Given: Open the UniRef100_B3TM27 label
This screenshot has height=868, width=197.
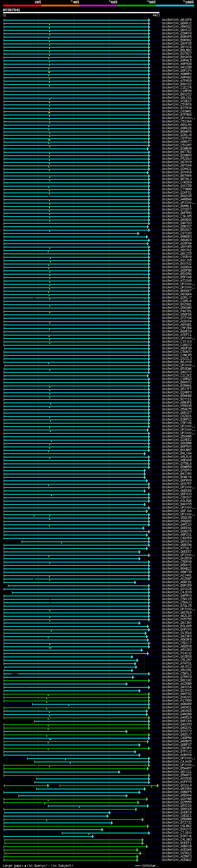Looking at the screenshot, I should click(x=177, y=54).
